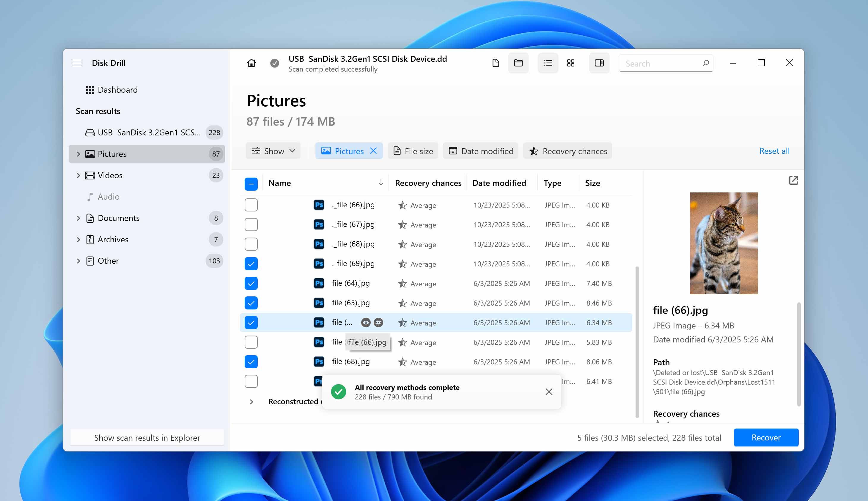The image size is (868, 501).
Task: Check the box for ._file (66).jpg
Action: (251, 205)
